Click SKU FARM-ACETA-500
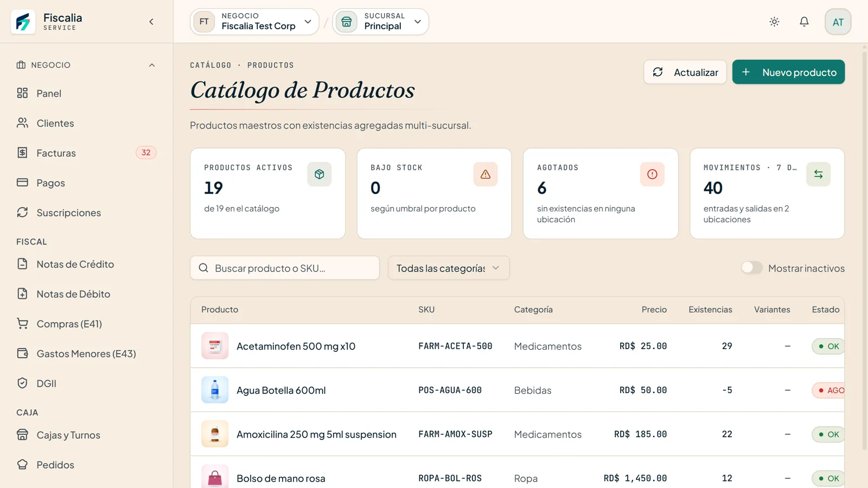 (x=455, y=346)
